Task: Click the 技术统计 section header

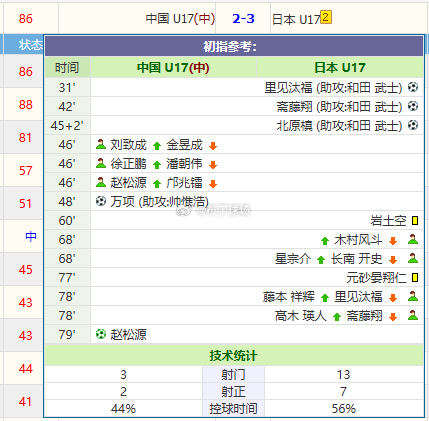Action: 234,355
